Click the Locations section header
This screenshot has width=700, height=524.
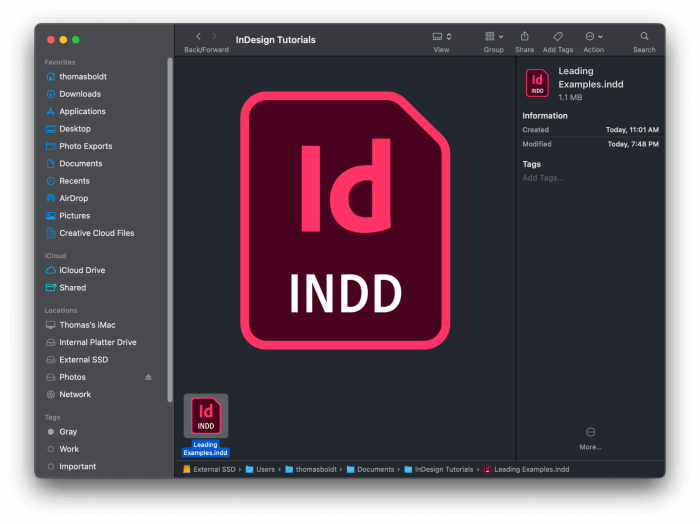coord(61,311)
